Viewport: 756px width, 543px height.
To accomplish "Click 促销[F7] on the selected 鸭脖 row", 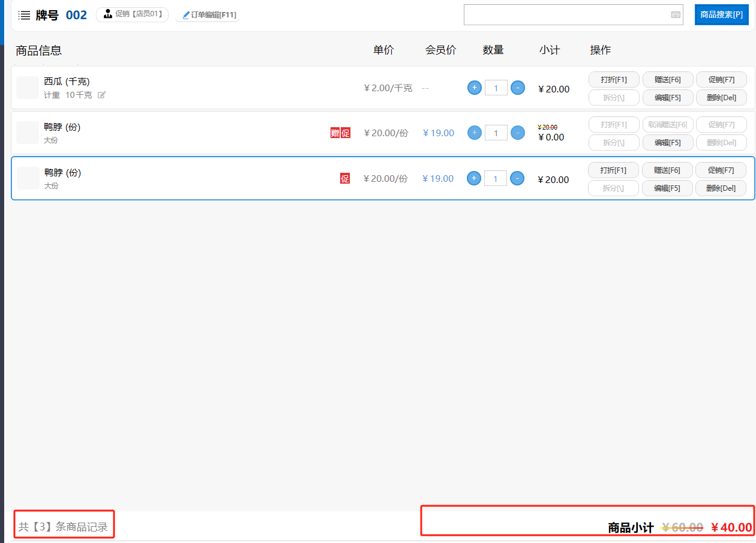I will point(721,170).
